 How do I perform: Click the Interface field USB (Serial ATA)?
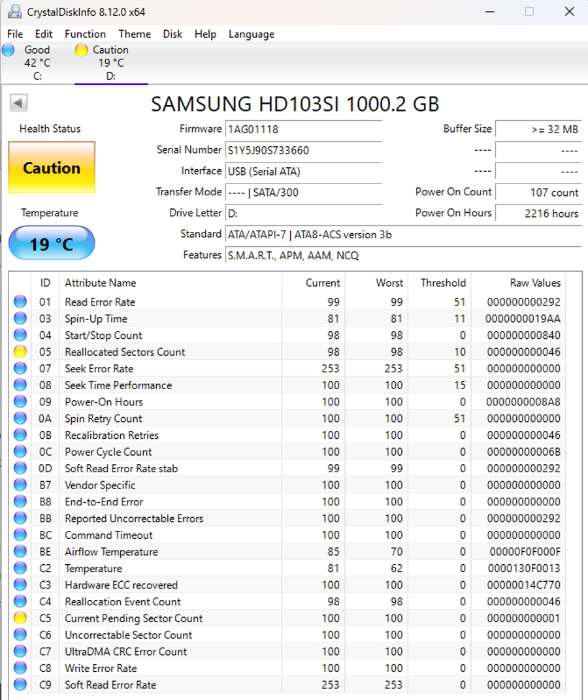click(x=304, y=172)
